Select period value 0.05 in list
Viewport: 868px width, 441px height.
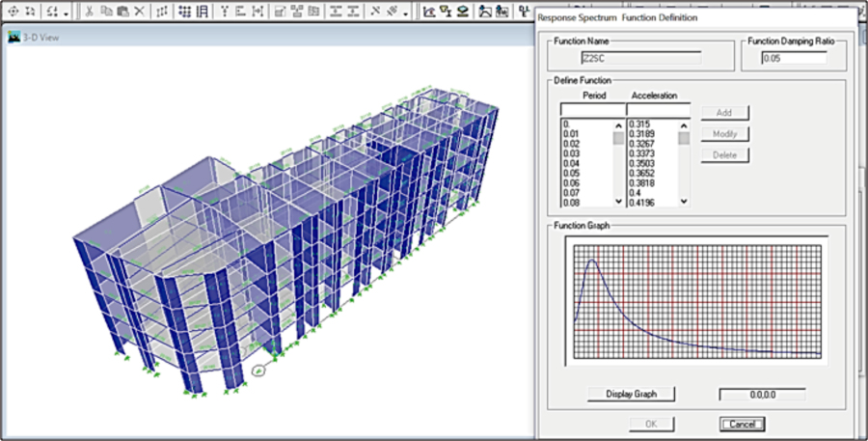(571, 174)
